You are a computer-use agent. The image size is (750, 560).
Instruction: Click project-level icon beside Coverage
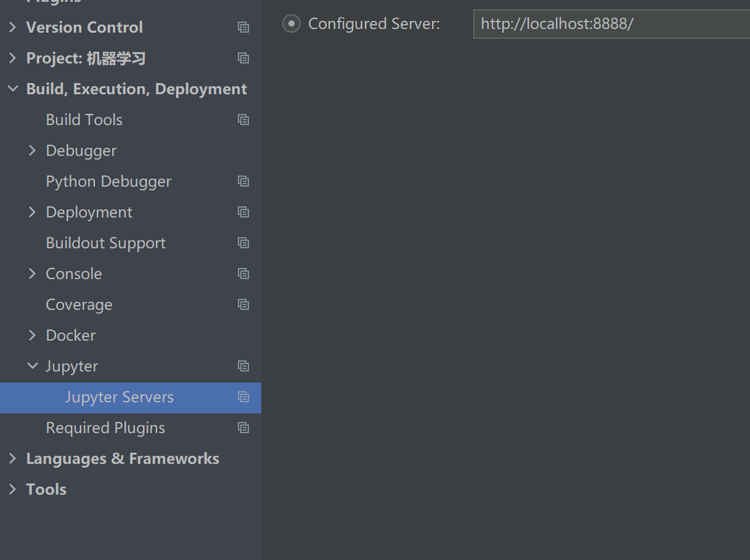pos(243,304)
